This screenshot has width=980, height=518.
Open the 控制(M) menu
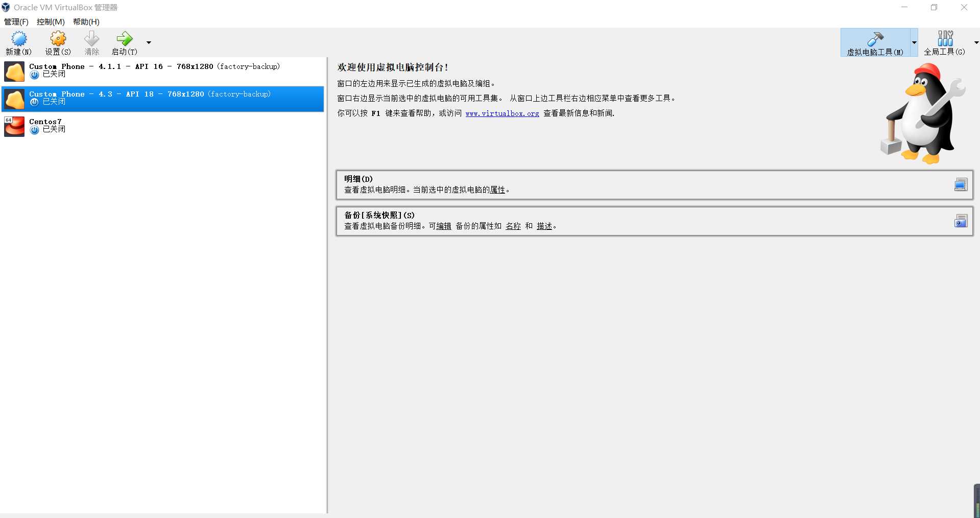click(51, 22)
